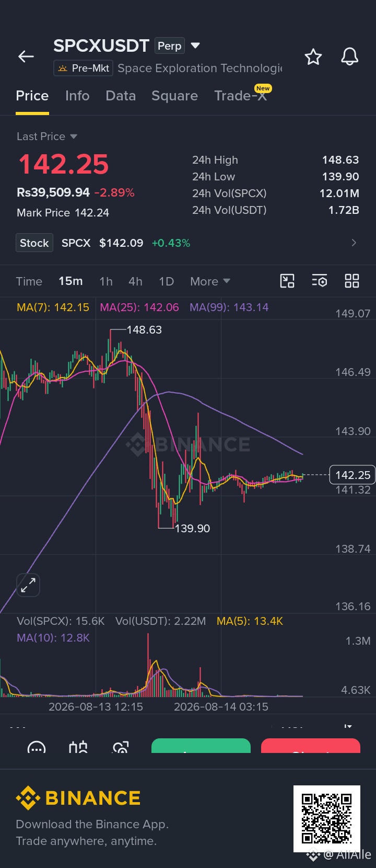Tap the volume MA(10): 12.8K label
Screen dimensions: 376x868
pyautogui.click(x=53, y=638)
